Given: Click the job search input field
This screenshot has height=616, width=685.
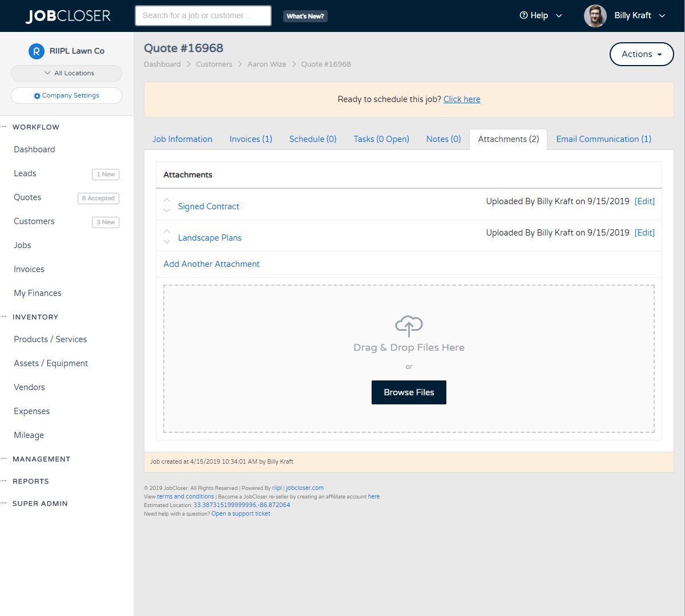Looking at the screenshot, I should click(x=203, y=15).
